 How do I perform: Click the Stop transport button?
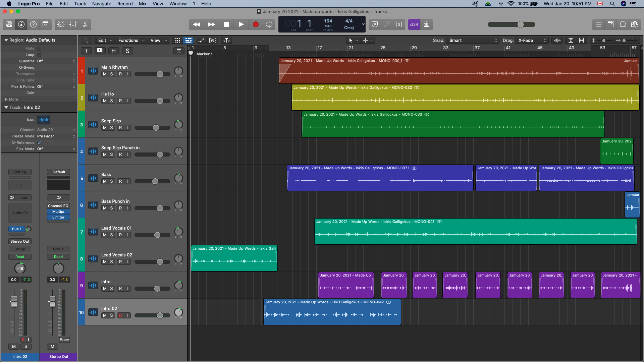tap(226, 24)
